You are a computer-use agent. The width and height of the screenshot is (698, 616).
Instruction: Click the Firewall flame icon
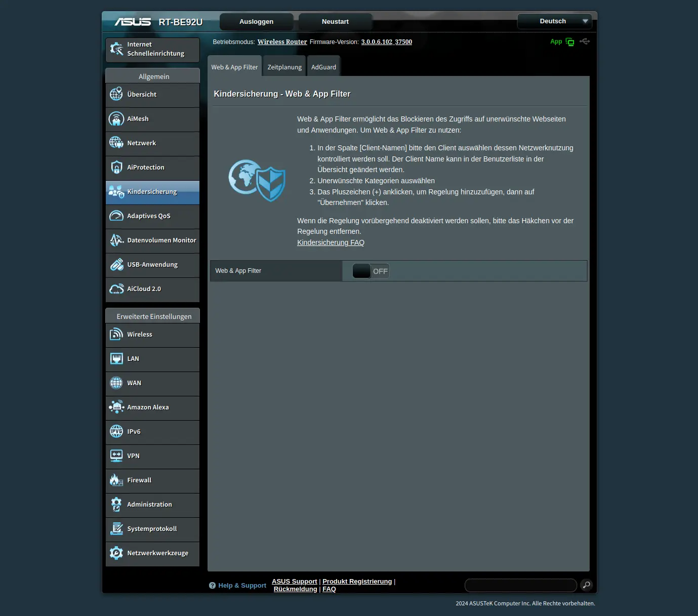point(116,480)
